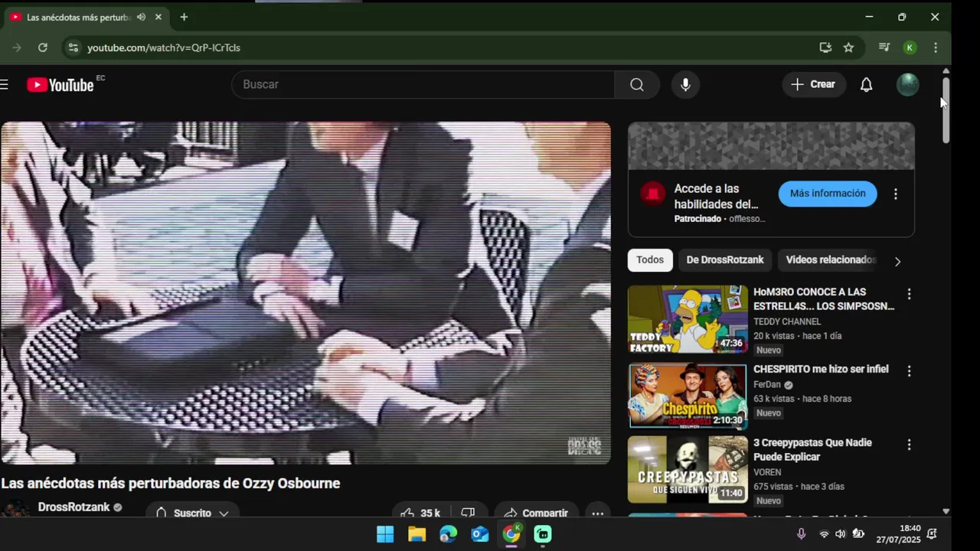
Task: Open Chrome three-dot menu
Action: tap(935, 47)
